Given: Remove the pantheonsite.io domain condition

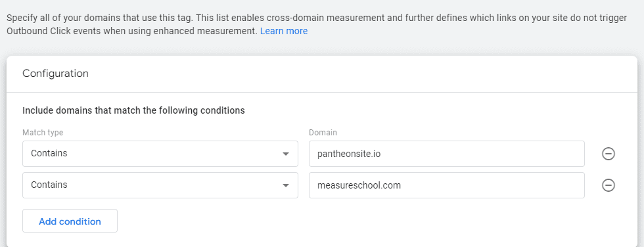Looking at the screenshot, I should [x=609, y=154].
